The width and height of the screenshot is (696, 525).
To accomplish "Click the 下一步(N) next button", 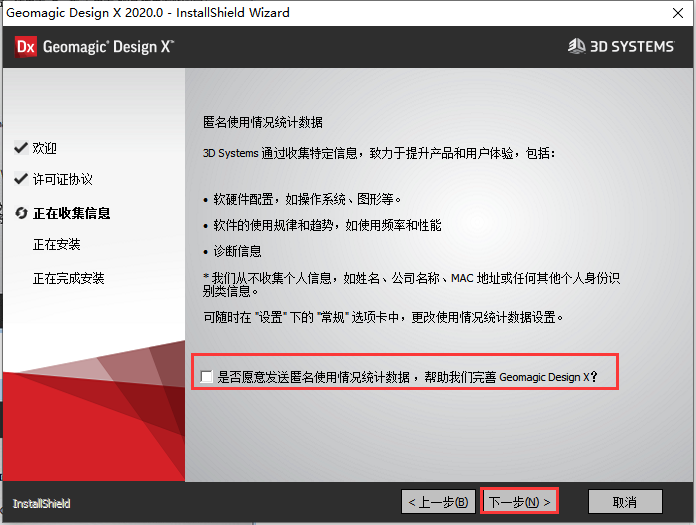I will pyautogui.click(x=519, y=502).
